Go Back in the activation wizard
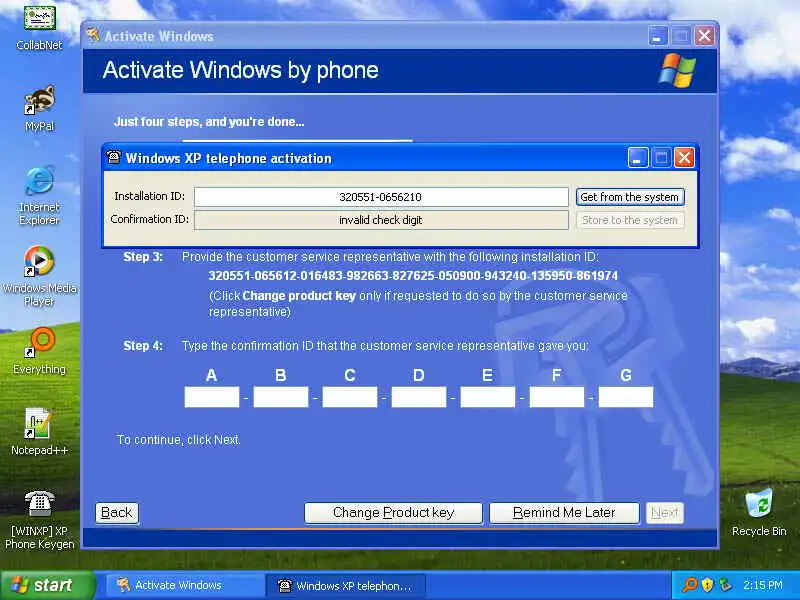 click(x=116, y=512)
